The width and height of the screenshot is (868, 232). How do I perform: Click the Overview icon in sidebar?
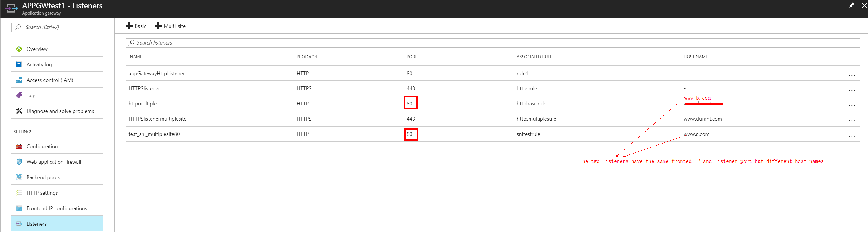pyautogui.click(x=19, y=49)
